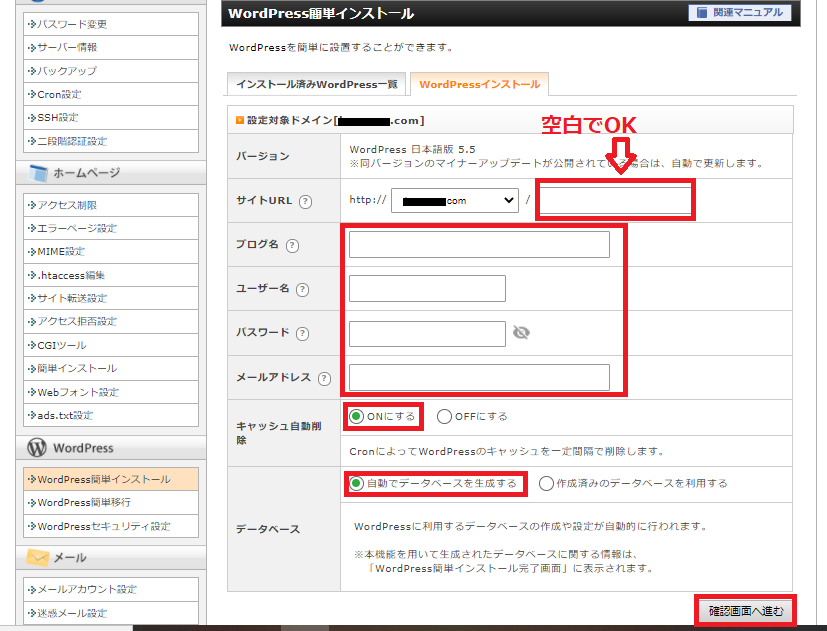Open 二段階認証設定 in sidebar
Screen dimensions: 827x631
[x=111, y=141]
